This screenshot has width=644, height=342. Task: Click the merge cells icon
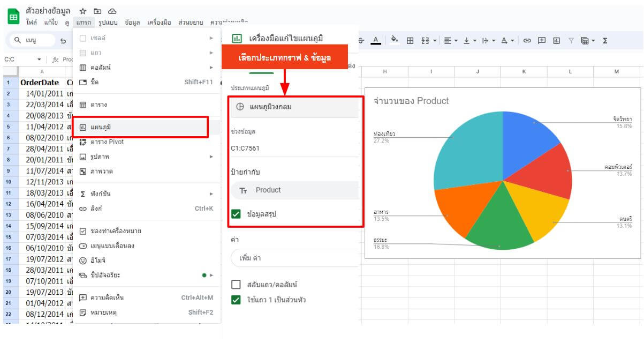click(426, 40)
